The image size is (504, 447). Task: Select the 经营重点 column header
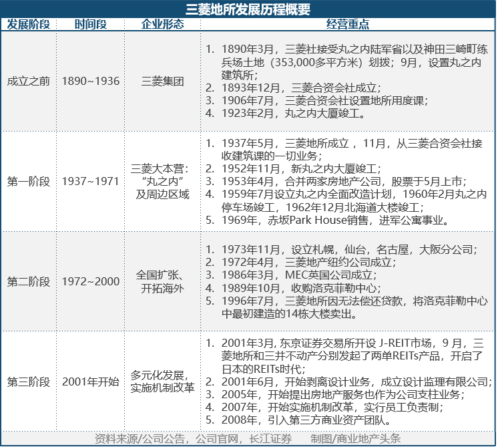(x=348, y=24)
